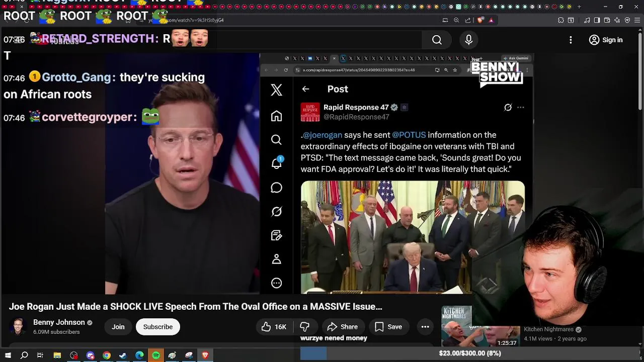Image resolution: width=644 pixels, height=362 pixels.
Task: Click the Save button
Action: tap(388, 327)
